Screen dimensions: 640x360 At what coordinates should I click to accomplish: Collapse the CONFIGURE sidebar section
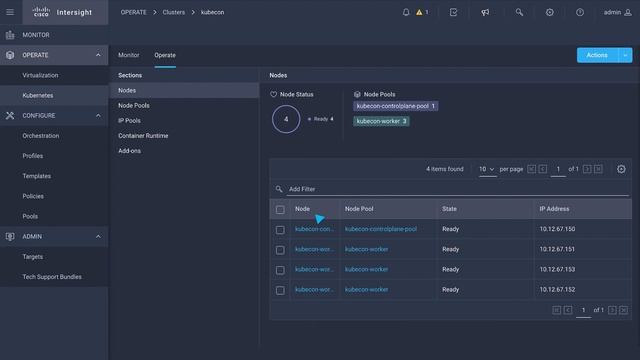98,116
